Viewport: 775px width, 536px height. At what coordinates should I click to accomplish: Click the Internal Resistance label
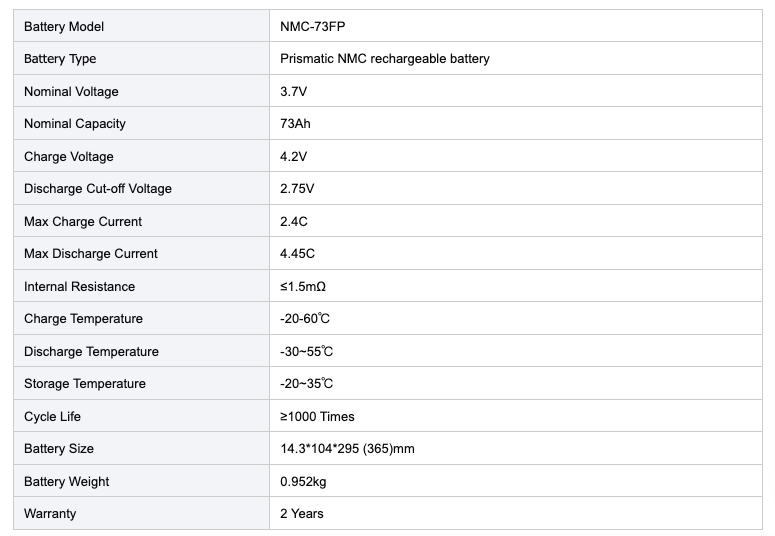click(79, 286)
